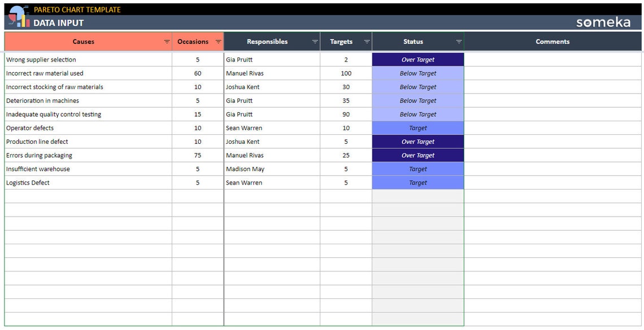Click an empty Causes cell below Logistics Defect

pyautogui.click(x=85, y=196)
